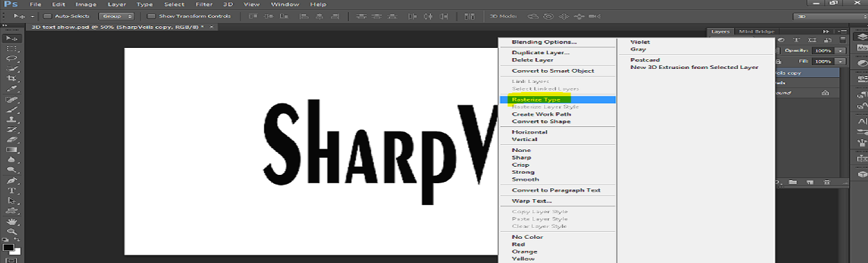Toggle Show Transform Controls checkbox

point(151,16)
